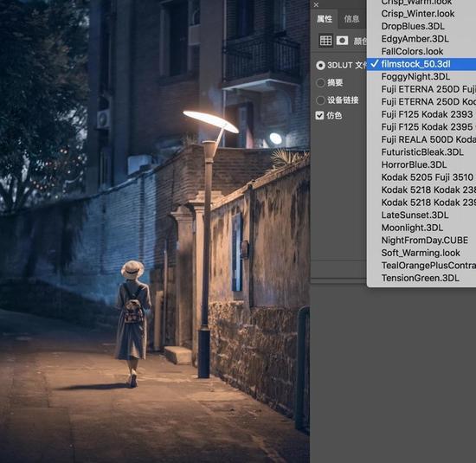Close the Properties panel with the X
This screenshot has height=463, width=476.
[316, 5]
